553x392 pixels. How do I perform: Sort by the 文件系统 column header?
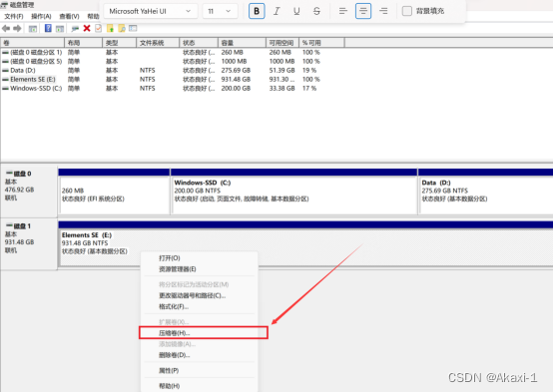tap(158, 43)
